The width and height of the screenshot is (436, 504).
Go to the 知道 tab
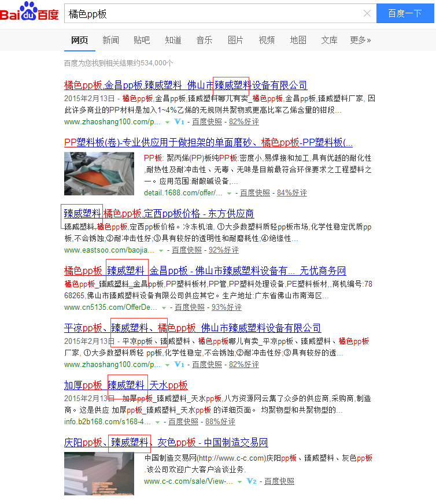[x=173, y=40]
